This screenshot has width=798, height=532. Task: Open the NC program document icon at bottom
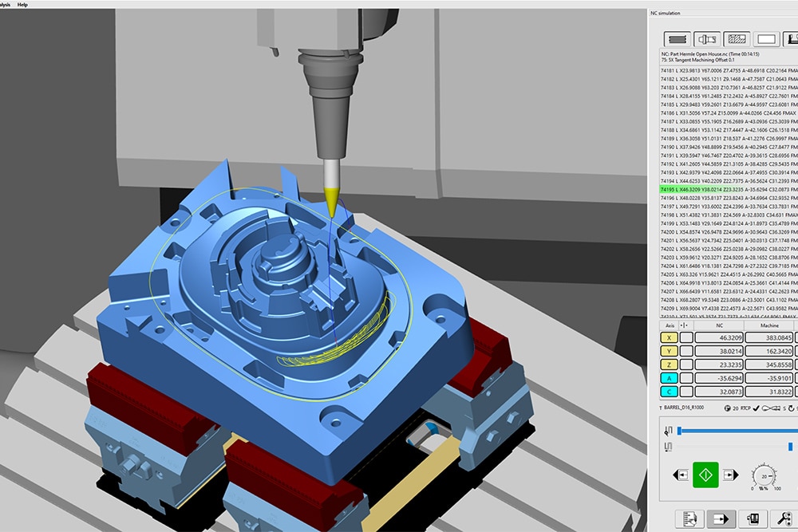(x=689, y=518)
